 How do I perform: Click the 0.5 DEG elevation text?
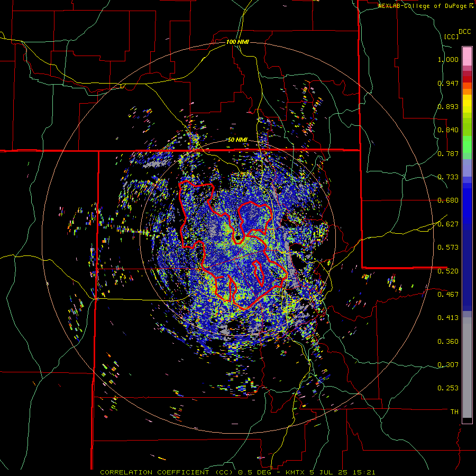tap(255, 472)
